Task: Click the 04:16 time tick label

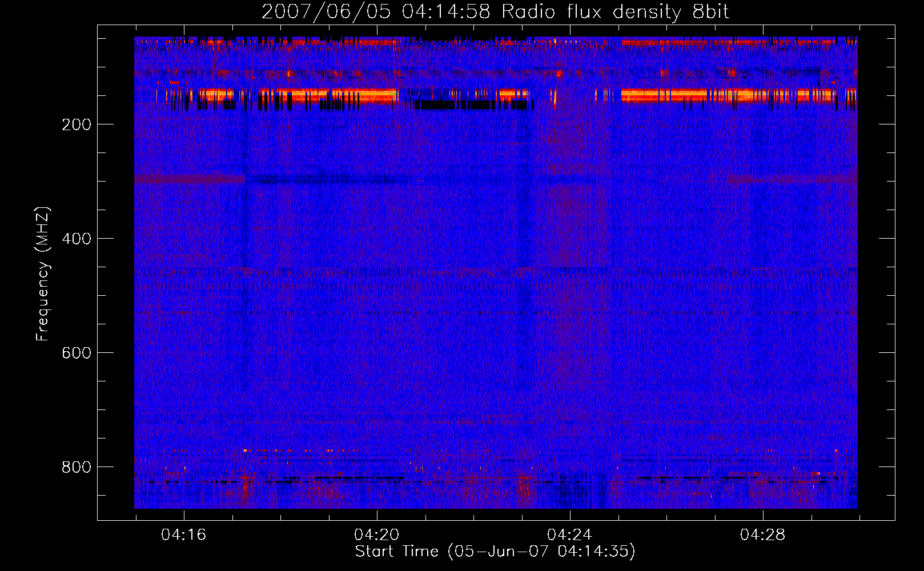Action: pos(183,535)
